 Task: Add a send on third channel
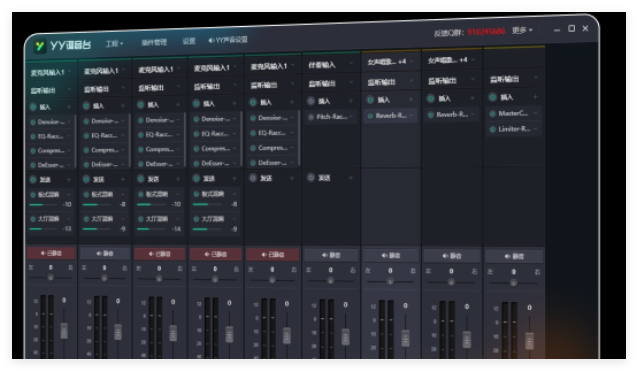coord(178,179)
